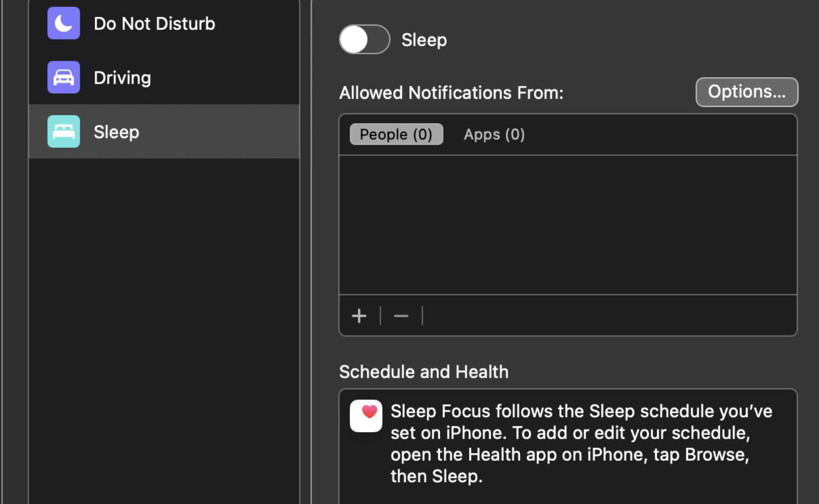Screen dimensions: 819x504
Task: Turn on the Sleep focus switch
Action: (x=364, y=40)
